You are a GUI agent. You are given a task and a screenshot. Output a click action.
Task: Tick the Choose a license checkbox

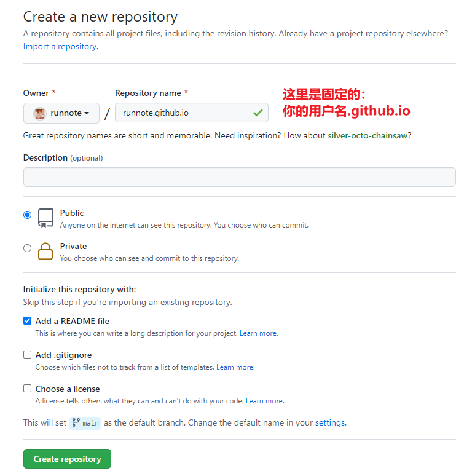[27, 389]
